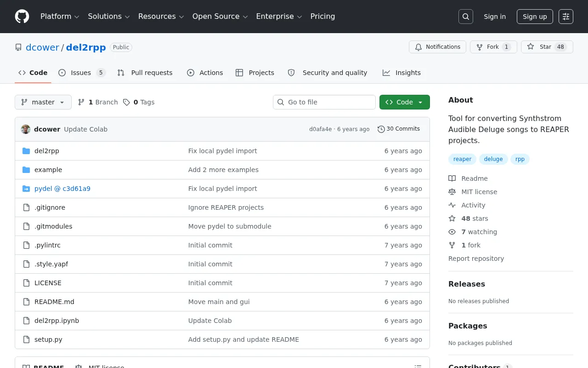This screenshot has width=588, height=368.
Task: Open the del2rpp repository name link
Action: pyautogui.click(x=86, y=47)
